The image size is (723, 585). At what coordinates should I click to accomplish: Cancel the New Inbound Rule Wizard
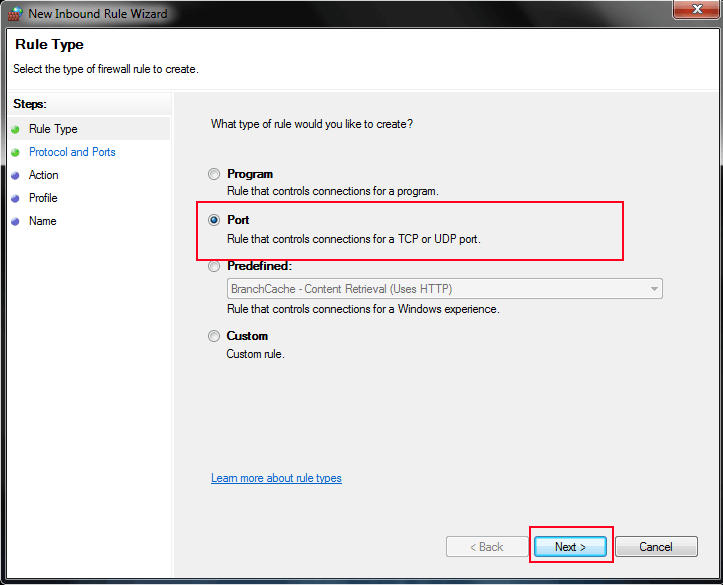[x=656, y=547]
